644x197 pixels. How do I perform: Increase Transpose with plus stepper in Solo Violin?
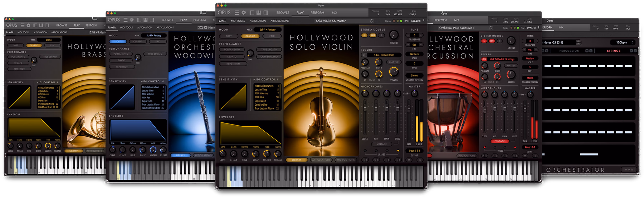tap(421, 35)
